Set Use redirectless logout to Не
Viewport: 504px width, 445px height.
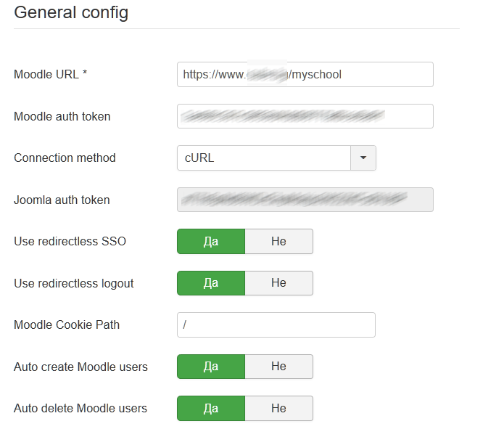[278, 283]
